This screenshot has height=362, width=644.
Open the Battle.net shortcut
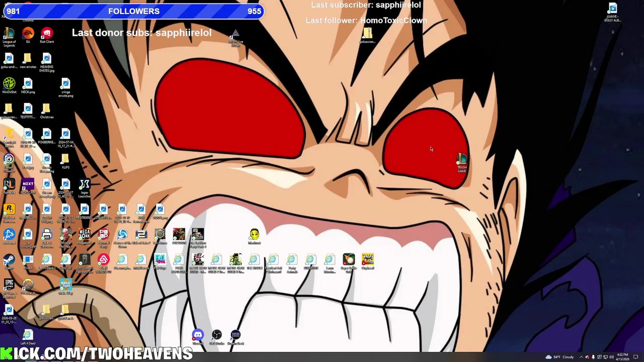tap(9, 236)
